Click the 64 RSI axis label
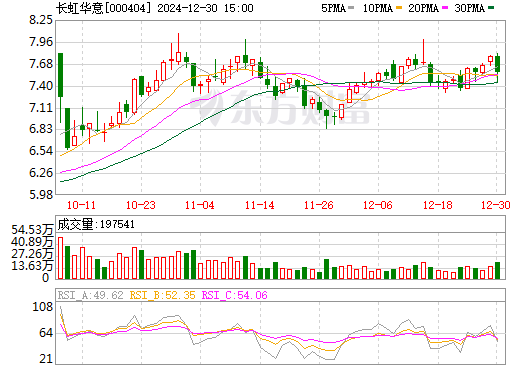520x365 pixels. coord(46,333)
